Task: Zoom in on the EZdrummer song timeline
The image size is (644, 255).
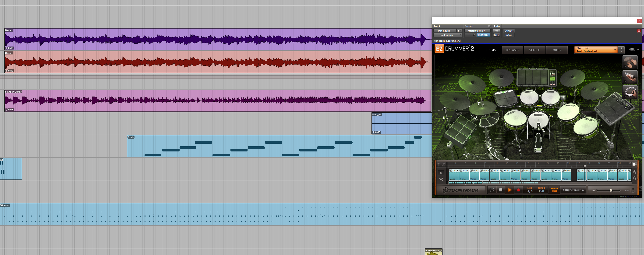Action: coord(634,172)
